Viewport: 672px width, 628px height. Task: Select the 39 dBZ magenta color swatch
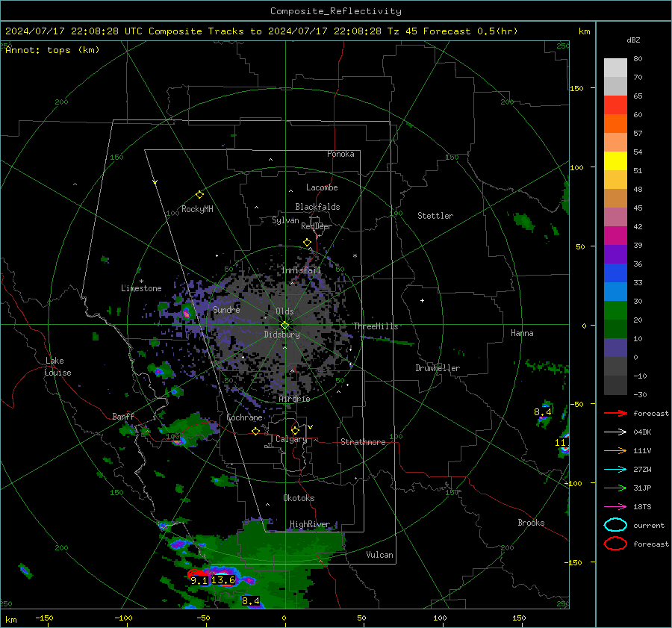(615, 236)
